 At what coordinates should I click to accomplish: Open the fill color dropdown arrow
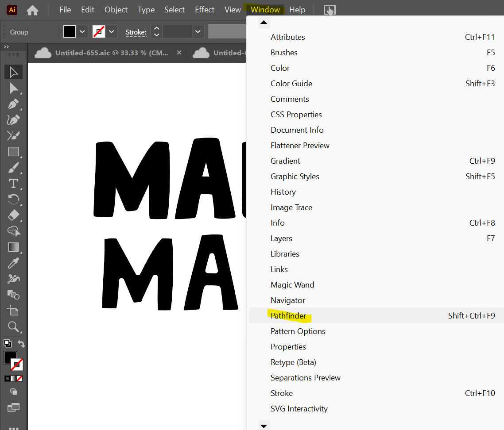point(82,32)
